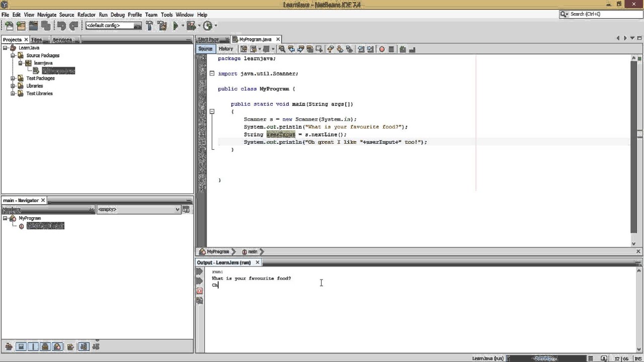
Task: Toggle Highlight Search in editor toolbar
Action: (310, 49)
